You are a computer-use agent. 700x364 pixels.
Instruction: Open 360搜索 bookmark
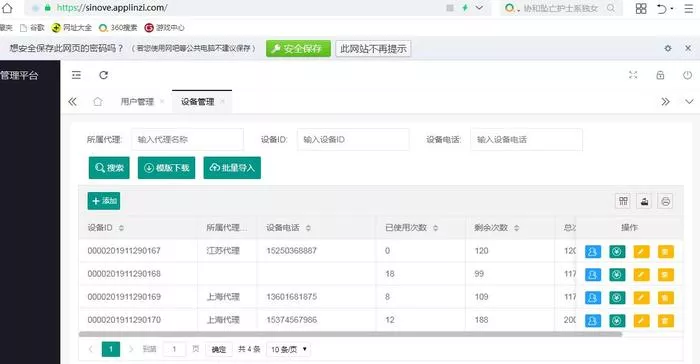(x=118, y=28)
